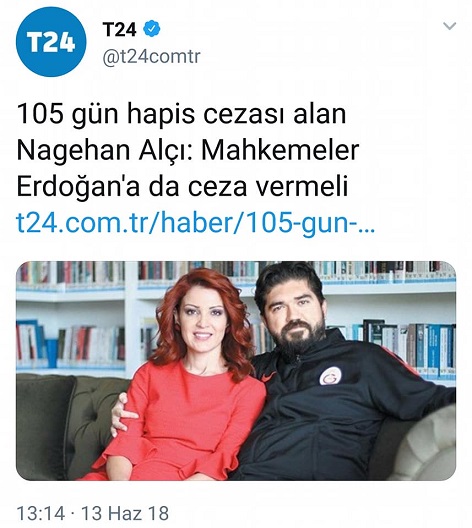
Task: Open the T24 display name
Action: coord(120,29)
